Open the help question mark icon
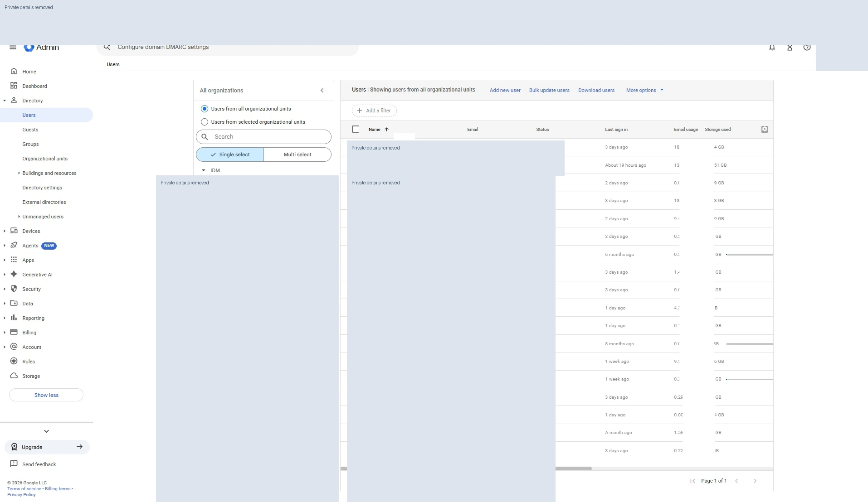868x502 pixels. (x=807, y=48)
